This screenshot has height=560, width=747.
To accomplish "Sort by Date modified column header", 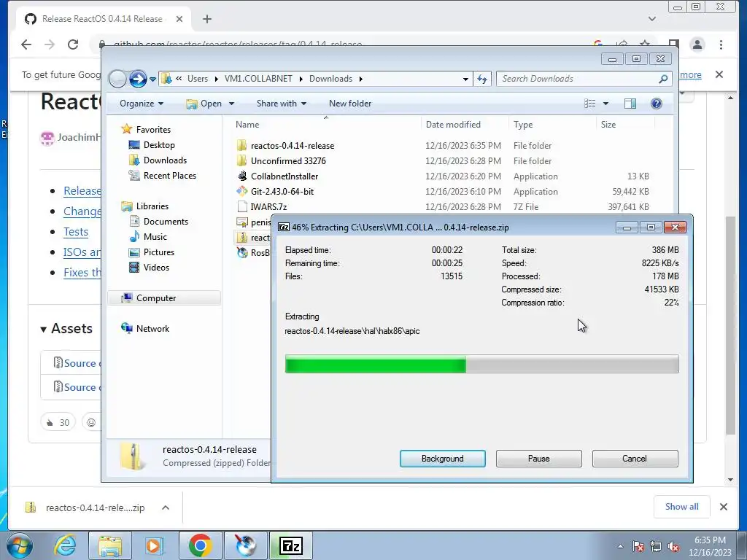I will tap(453, 124).
